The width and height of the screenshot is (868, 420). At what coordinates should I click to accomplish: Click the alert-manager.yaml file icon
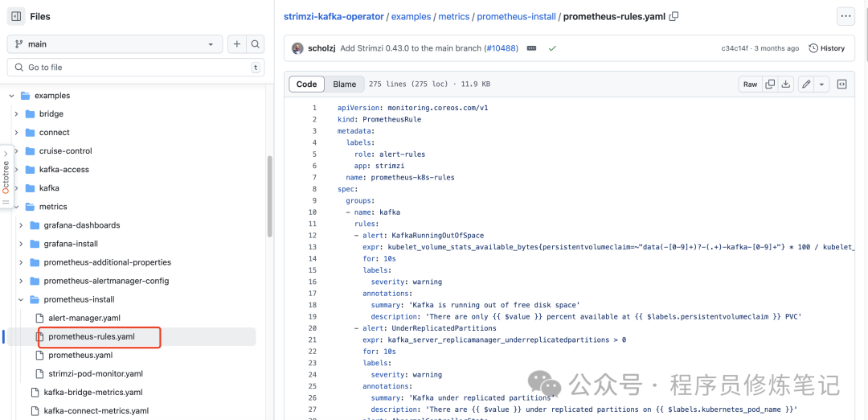point(39,318)
